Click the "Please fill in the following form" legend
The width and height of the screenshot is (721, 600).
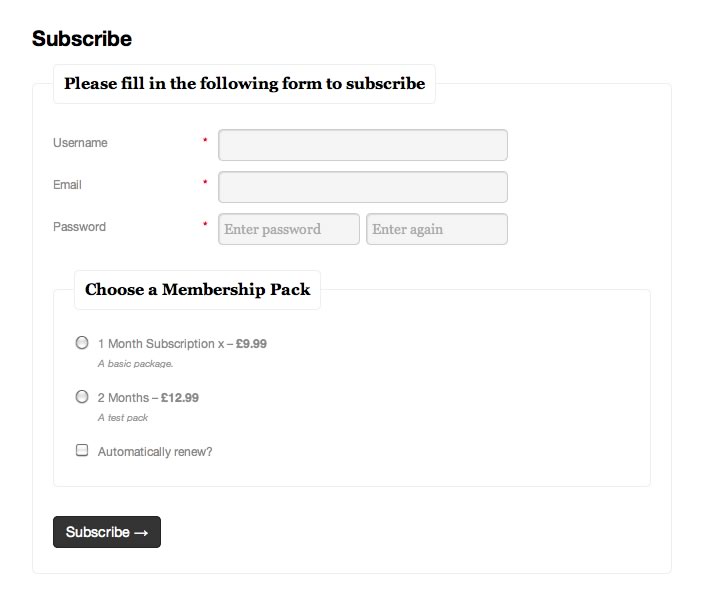pos(244,83)
